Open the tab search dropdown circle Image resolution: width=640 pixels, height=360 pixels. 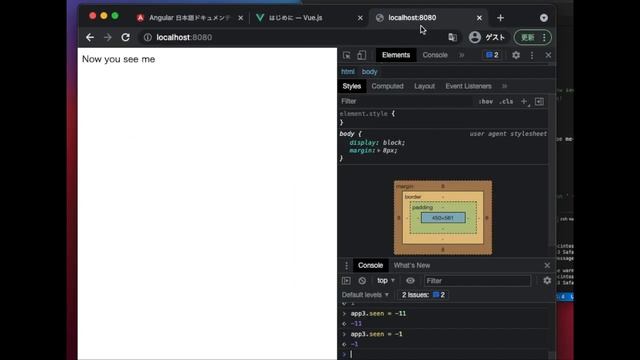(x=544, y=18)
